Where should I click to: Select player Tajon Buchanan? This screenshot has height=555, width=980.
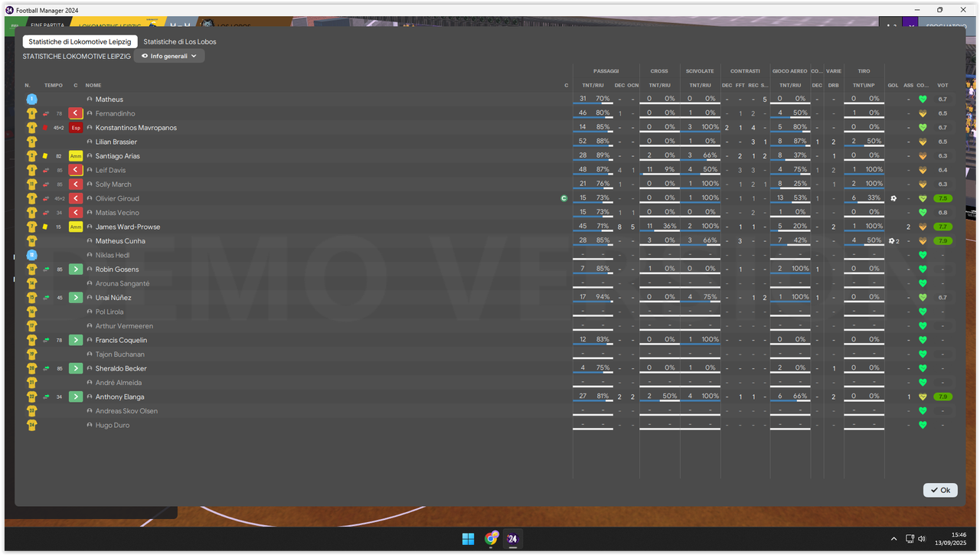(120, 354)
